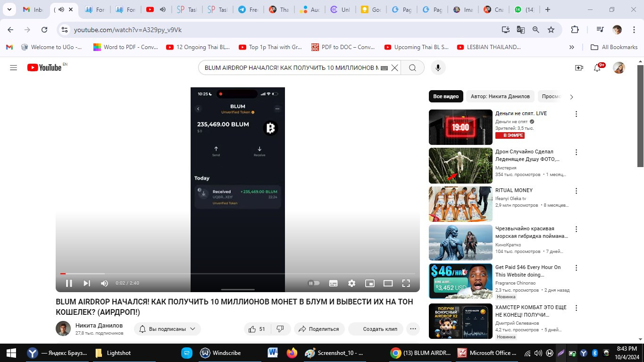Open Firefox from the taskbar
This screenshot has height=362, width=644.
click(x=292, y=353)
